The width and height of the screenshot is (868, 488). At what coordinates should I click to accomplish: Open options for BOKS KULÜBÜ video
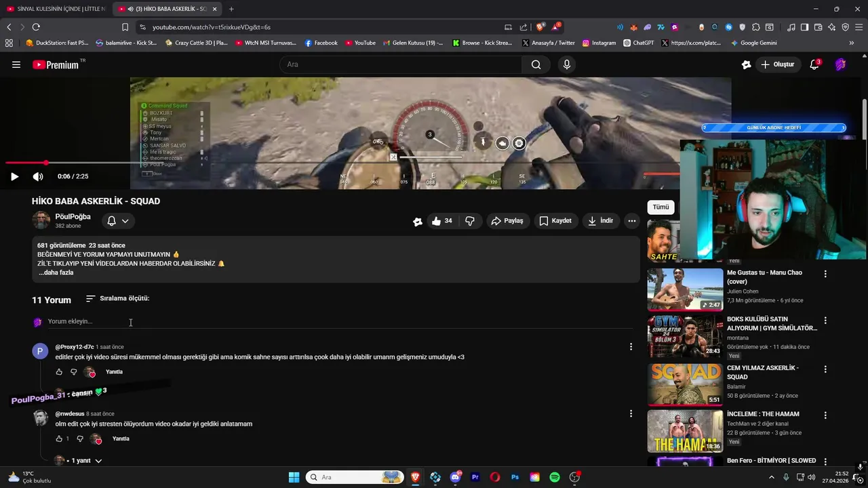click(825, 320)
